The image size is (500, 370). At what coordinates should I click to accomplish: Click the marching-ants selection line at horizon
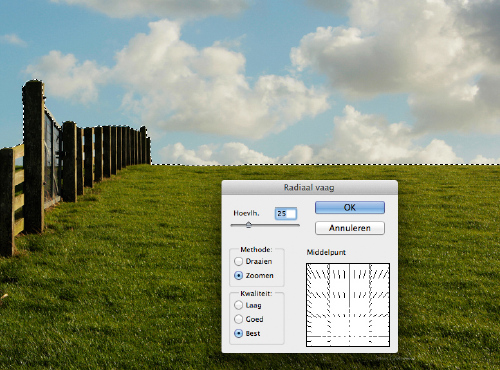(325, 164)
